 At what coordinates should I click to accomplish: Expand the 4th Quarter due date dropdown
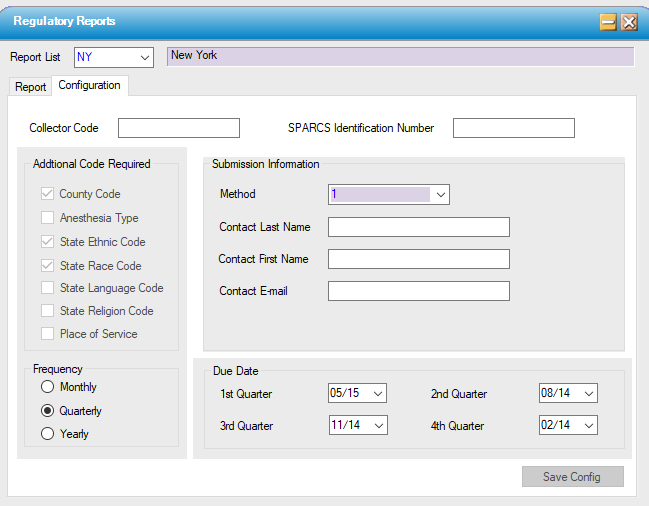point(588,426)
